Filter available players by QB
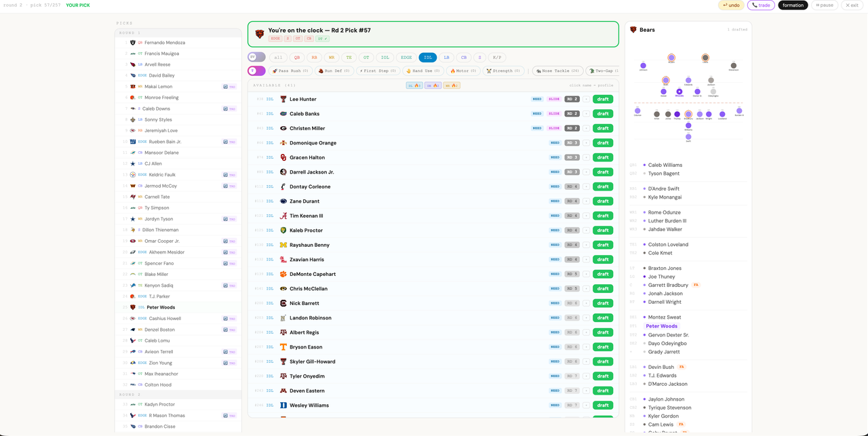The width and height of the screenshot is (868, 436). pyautogui.click(x=296, y=58)
